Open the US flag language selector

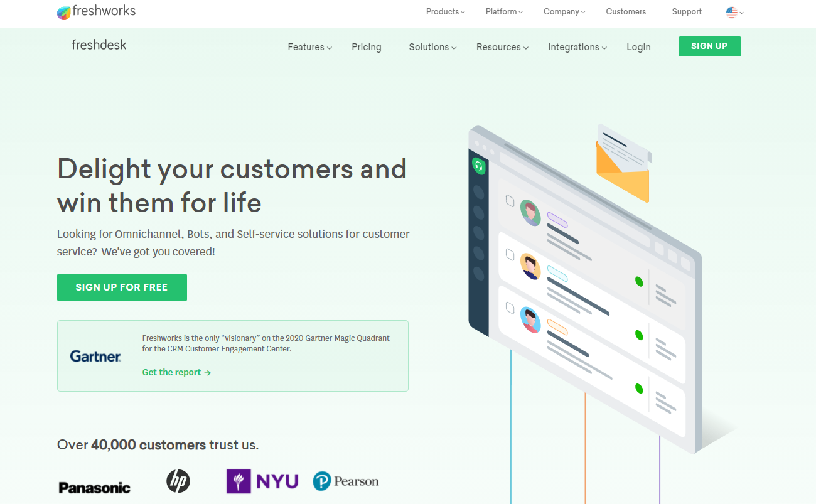tap(734, 12)
